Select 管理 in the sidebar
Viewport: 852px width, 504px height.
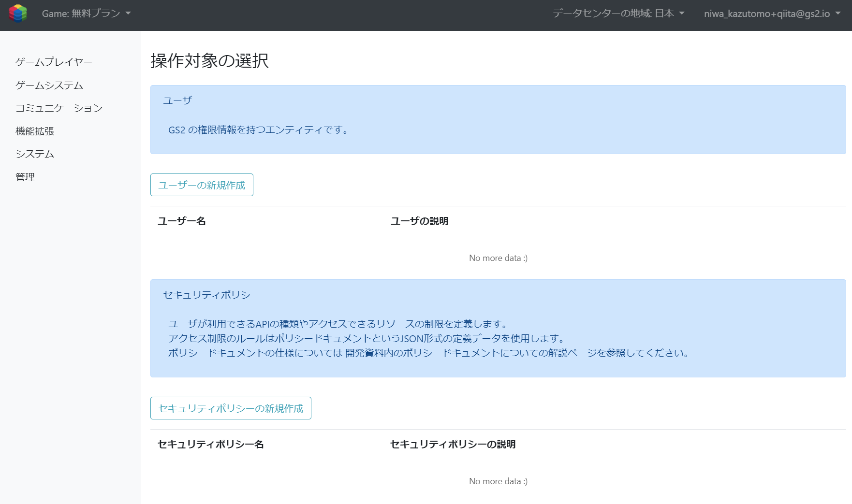coord(25,177)
